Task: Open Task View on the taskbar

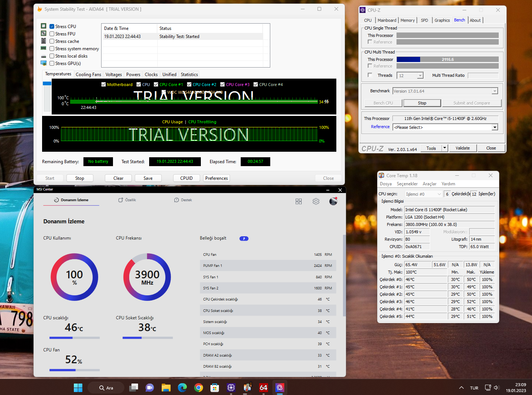Action: 134,388
